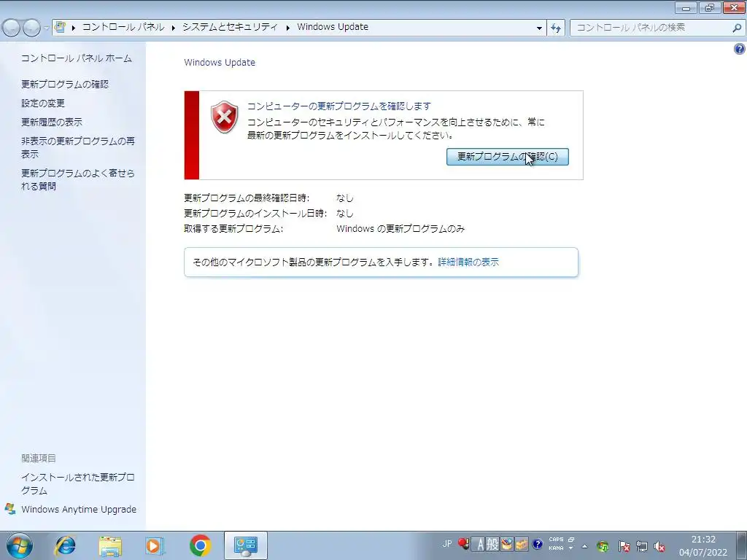Show hidden tray icons arrow
This screenshot has height=560, width=747.
[x=584, y=546]
